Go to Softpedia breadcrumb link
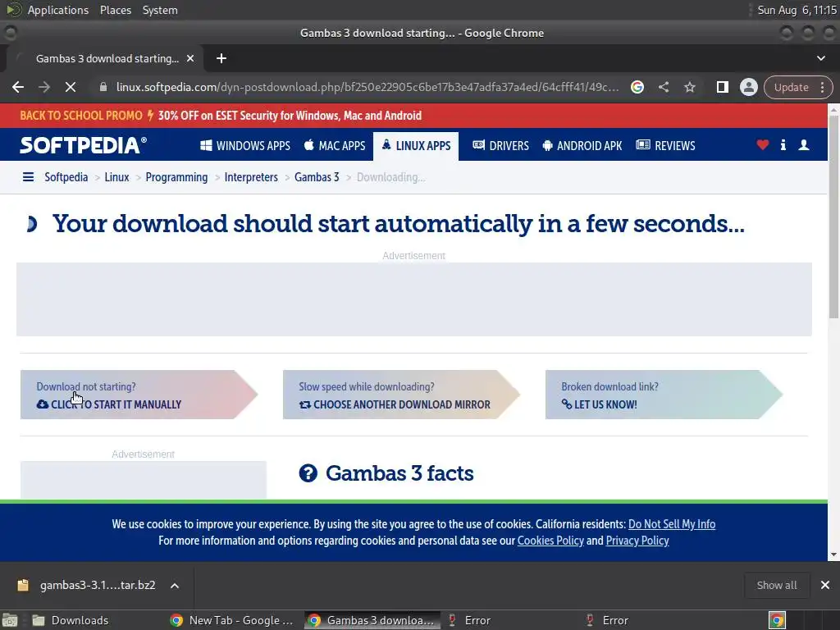The image size is (840, 630). click(x=66, y=177)
